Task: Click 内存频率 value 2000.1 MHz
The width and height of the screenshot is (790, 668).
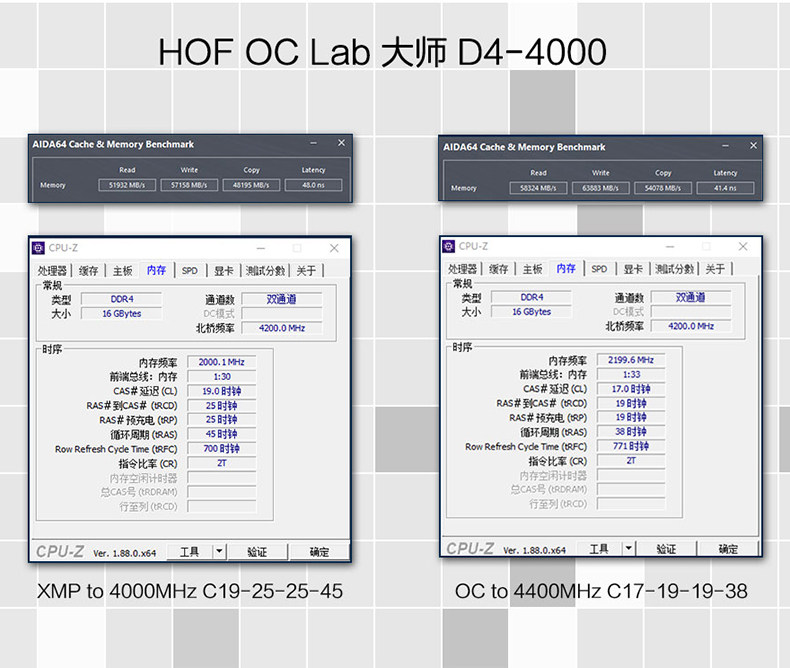Action: coord(222,362)
